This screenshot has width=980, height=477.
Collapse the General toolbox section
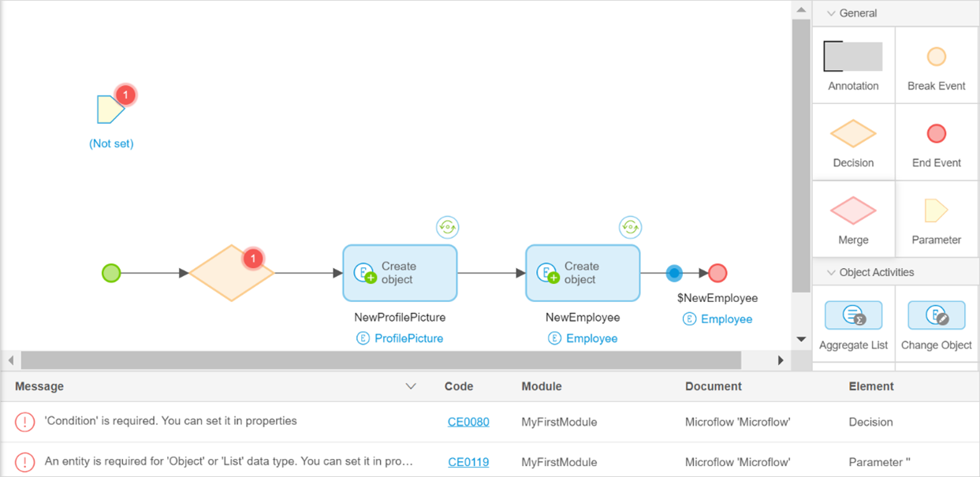click(x=831, y=13)
